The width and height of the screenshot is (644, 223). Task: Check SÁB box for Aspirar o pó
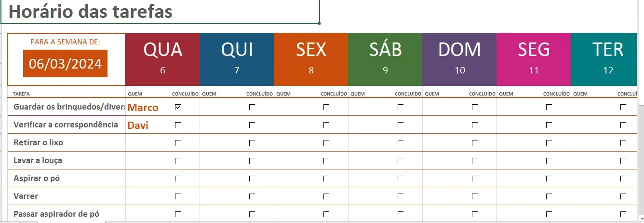point(401,179)
